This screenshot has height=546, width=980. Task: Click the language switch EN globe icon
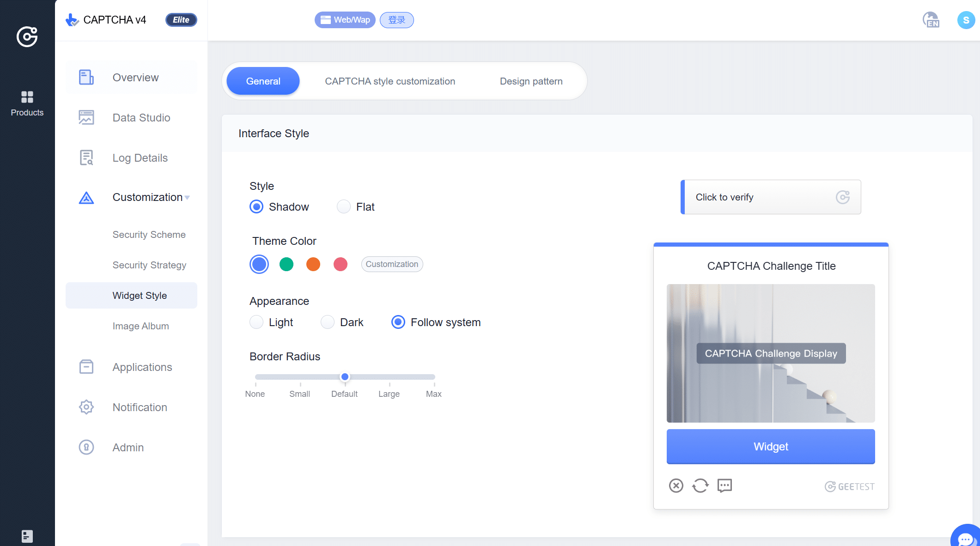[931, 20]
